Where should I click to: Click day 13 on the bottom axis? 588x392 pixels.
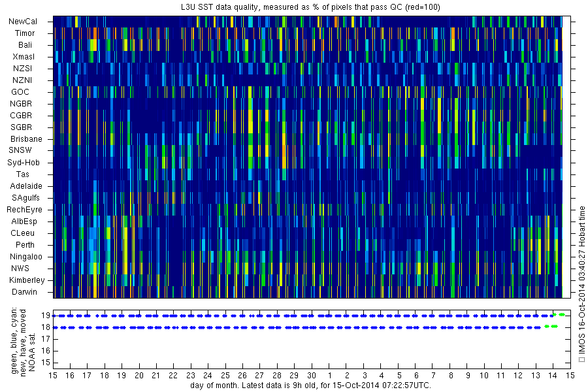pos(536,376)
